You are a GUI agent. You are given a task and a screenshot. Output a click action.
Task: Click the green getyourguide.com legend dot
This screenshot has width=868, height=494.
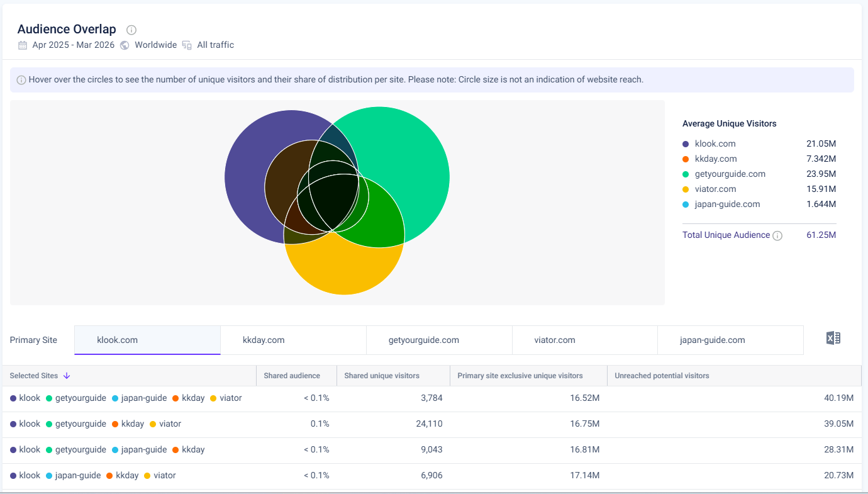(x=686, y=174)
